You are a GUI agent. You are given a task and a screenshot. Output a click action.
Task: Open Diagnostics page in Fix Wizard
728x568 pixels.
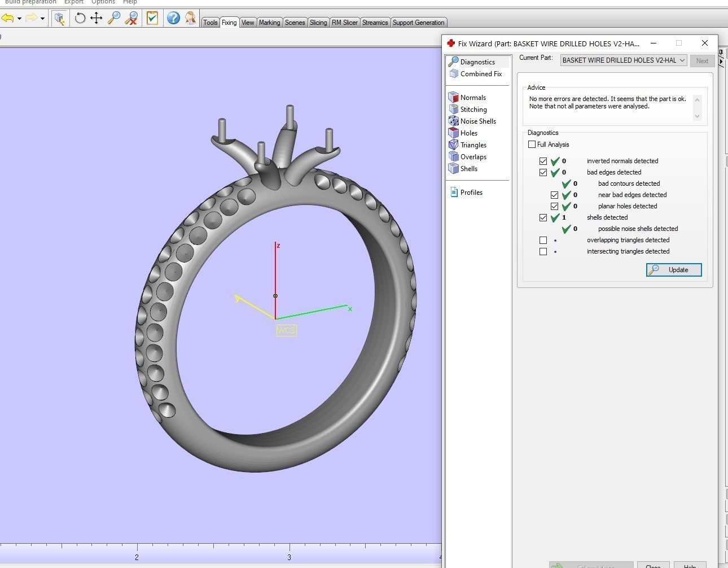click(477, 62)
